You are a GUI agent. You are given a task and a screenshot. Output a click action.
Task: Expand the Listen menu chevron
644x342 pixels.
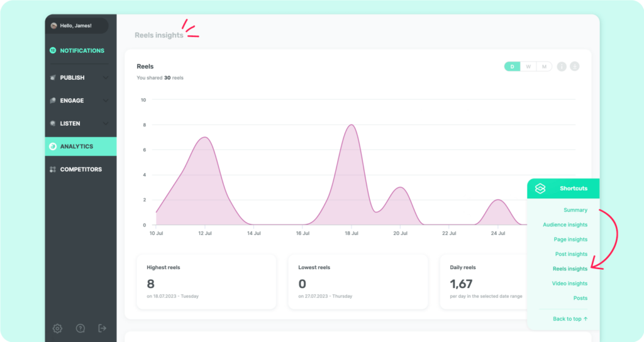106,124
